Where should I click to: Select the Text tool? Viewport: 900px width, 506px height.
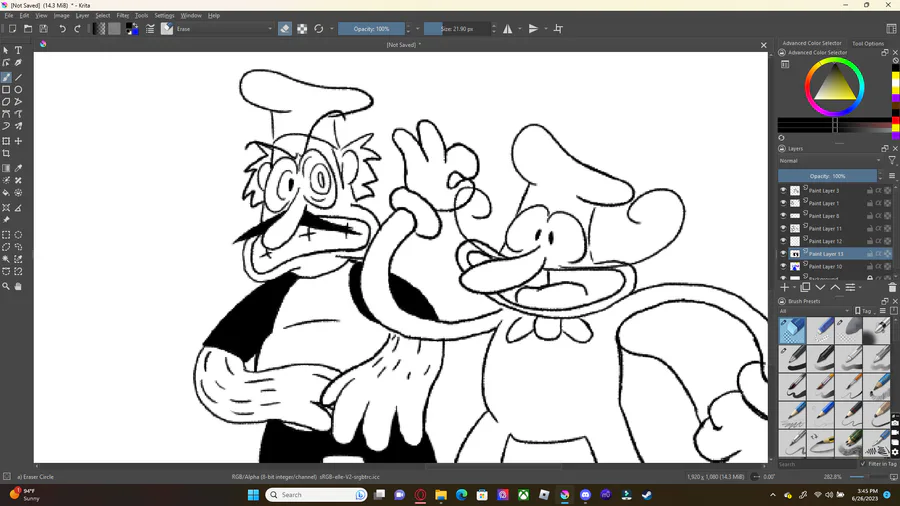18,50
